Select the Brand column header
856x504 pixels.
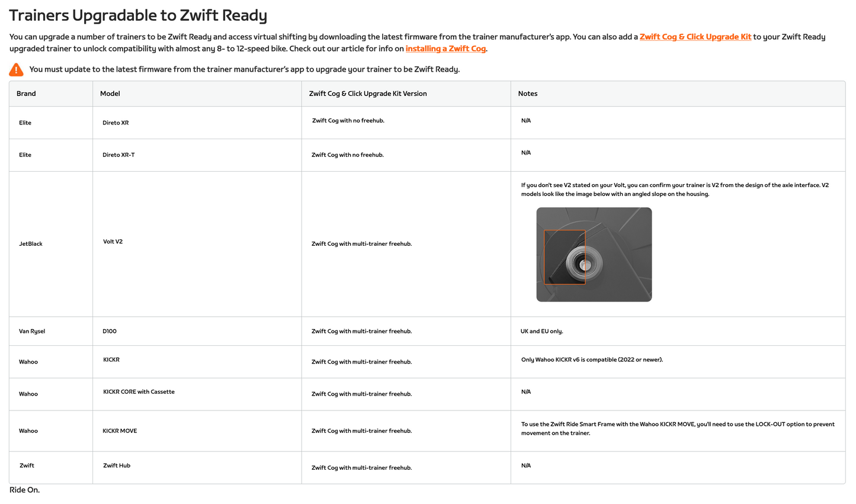click(26, 94)
